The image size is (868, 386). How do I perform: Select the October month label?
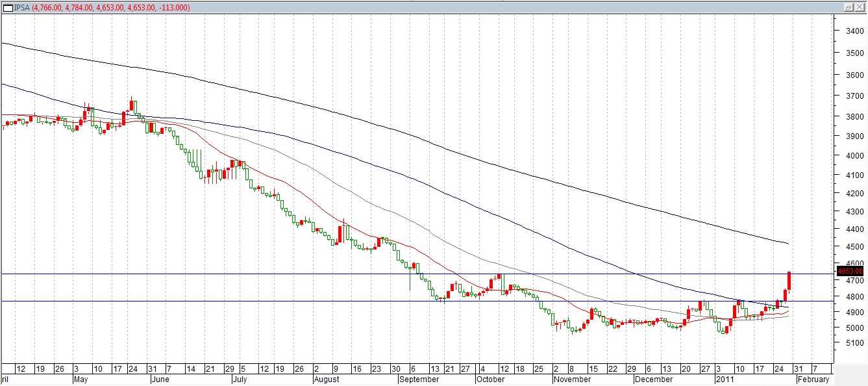(x=490, y=380)
